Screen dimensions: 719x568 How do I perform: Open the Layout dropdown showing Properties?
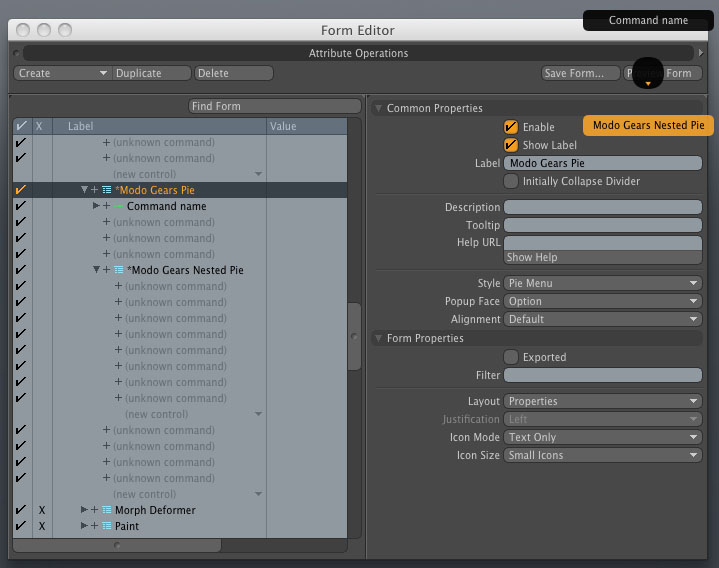point(603,401)
